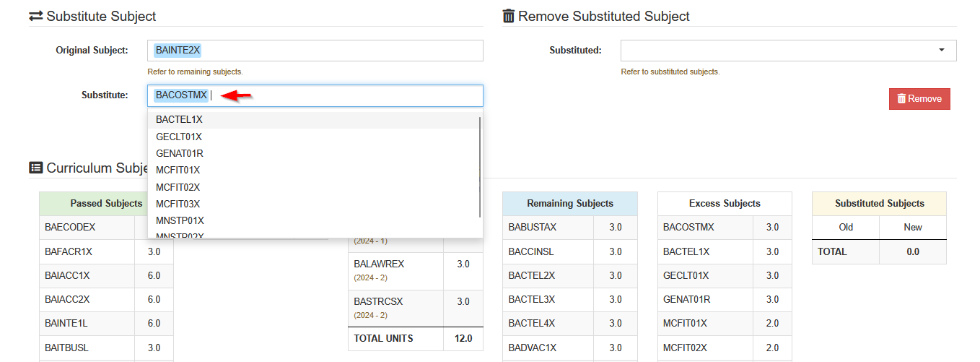Click the Excess Subjects column header
Screen dimensions: 980x362
coord(725,204)
